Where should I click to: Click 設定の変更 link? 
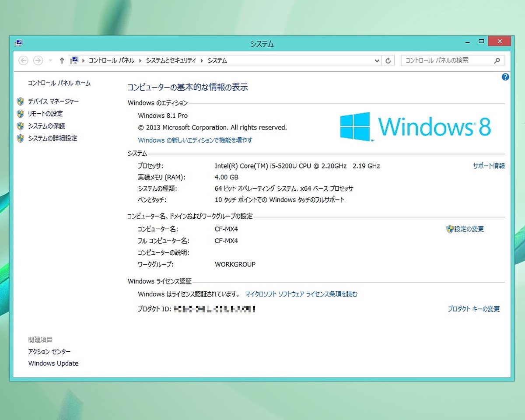(469, 229)
